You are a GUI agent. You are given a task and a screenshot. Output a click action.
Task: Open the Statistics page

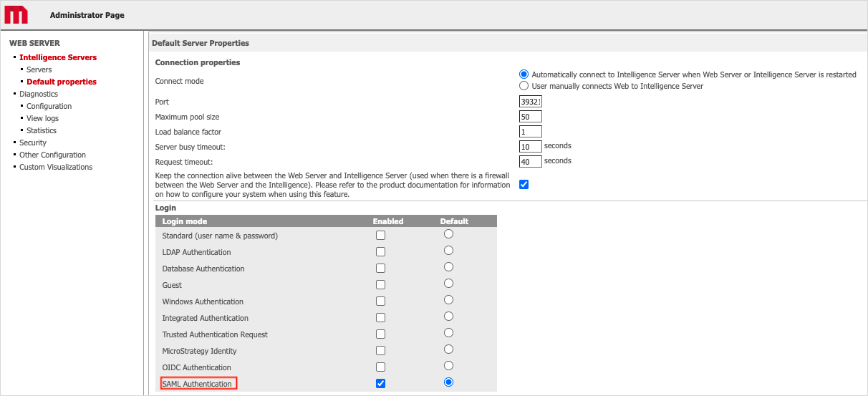42,130
